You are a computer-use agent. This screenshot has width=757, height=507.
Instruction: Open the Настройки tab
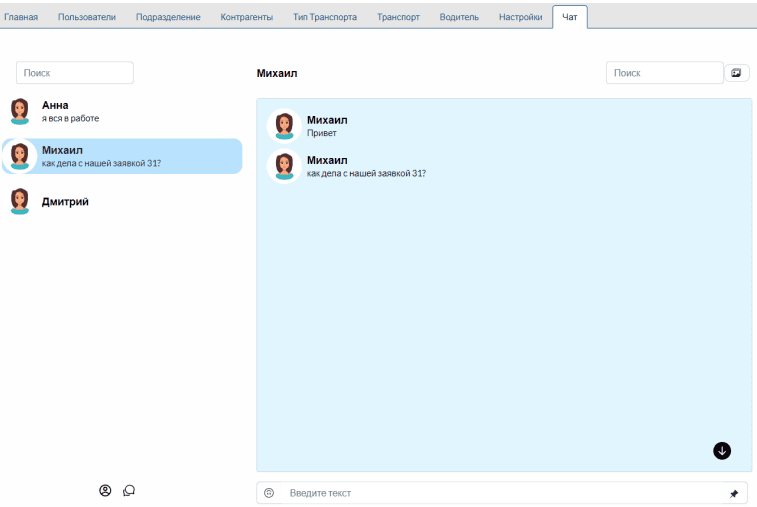[x=521, y=17]
